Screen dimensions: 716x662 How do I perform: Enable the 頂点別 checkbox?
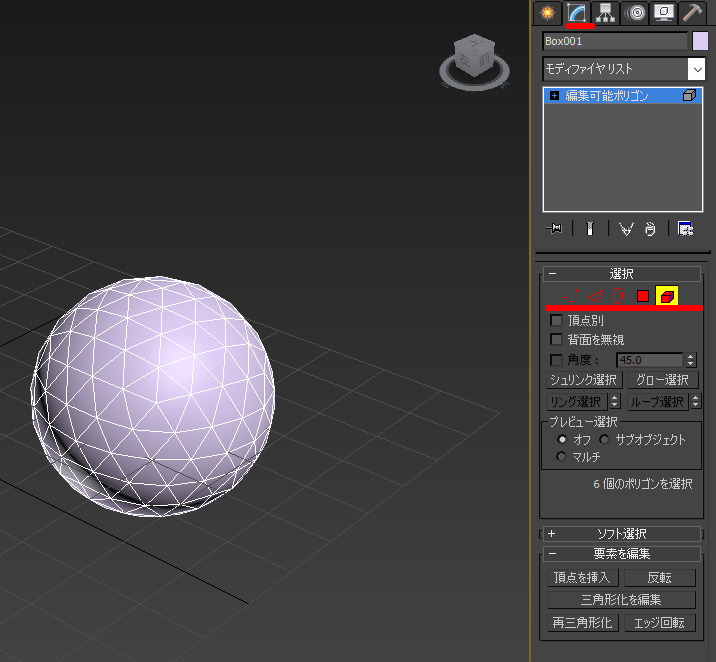coord(557,321)
